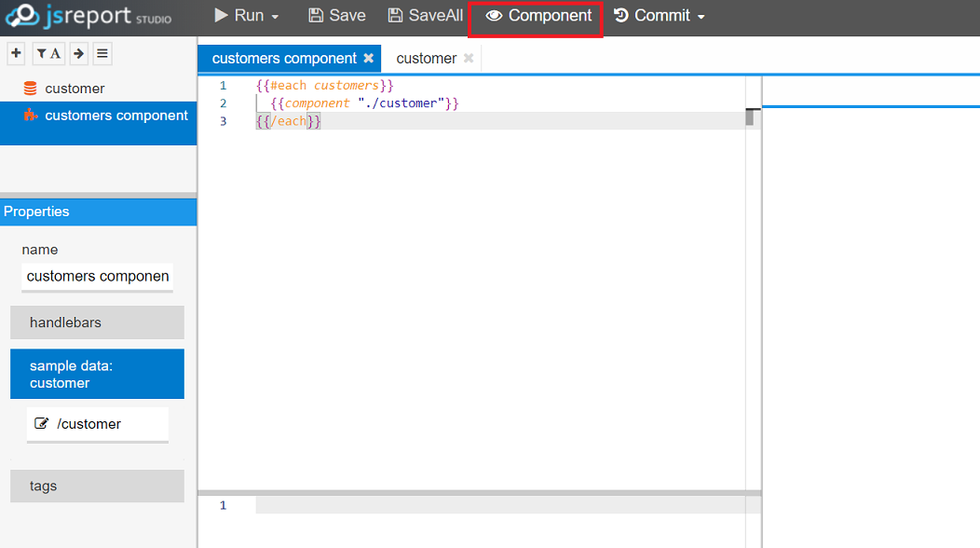Open the Run dropdown arrow
This screenshot has width=980, height=548.
275,17
